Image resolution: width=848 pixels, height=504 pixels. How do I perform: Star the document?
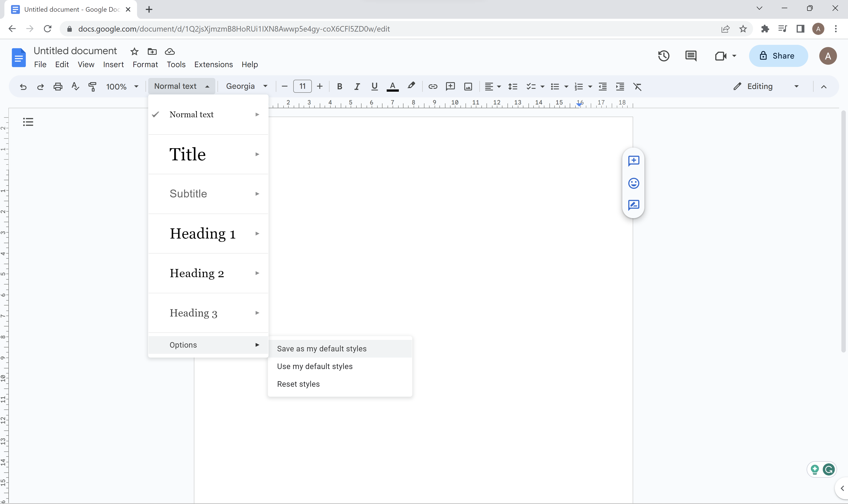tap(134, 52)
